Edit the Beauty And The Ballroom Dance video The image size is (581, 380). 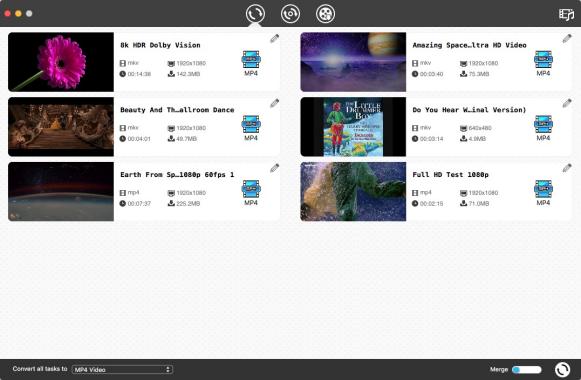point(274,103)
